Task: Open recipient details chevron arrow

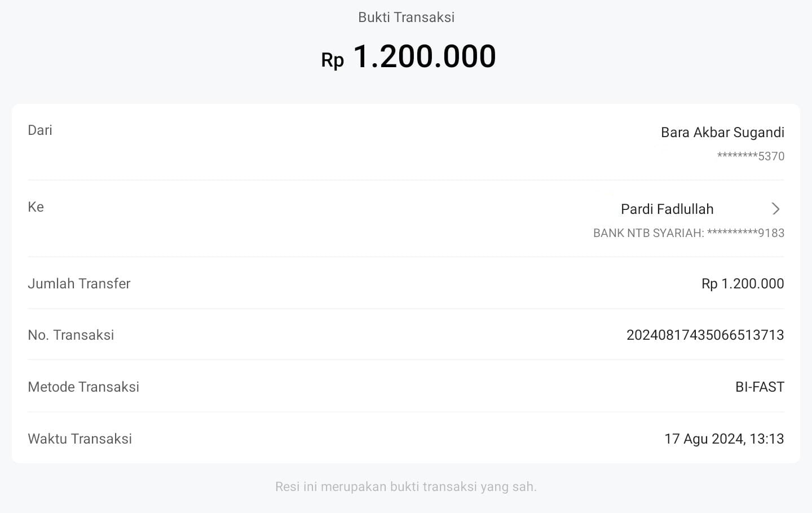Action: coord(775,209)
